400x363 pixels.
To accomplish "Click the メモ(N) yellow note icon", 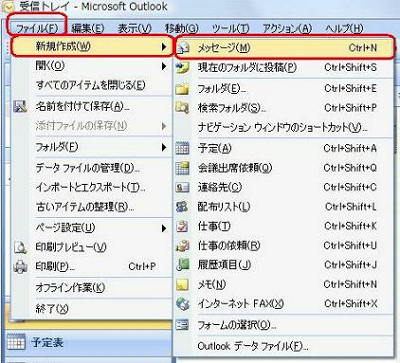I will coord(183,284).
